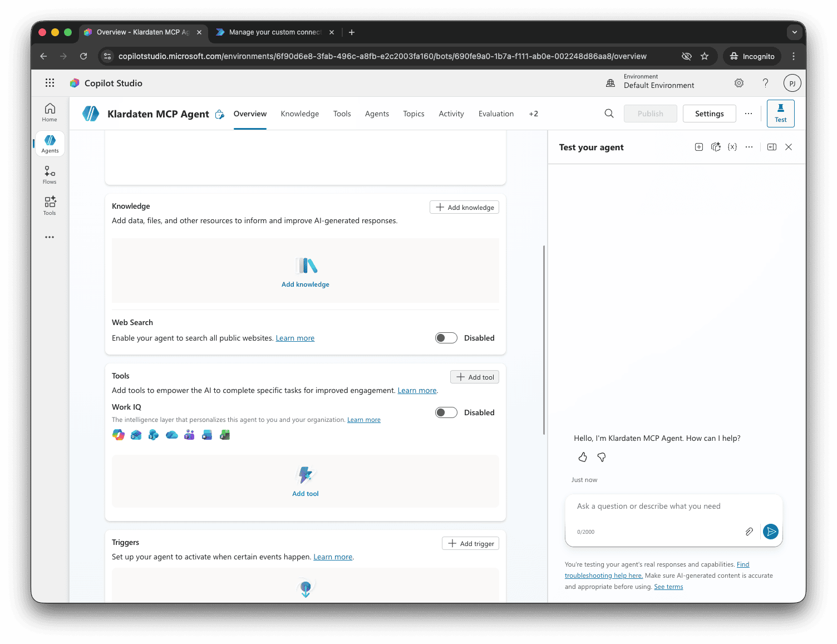Image resolution: width=837 pixels, height=644 pixels.
Task: Click the chat message input field
Action: click(674, 506)
